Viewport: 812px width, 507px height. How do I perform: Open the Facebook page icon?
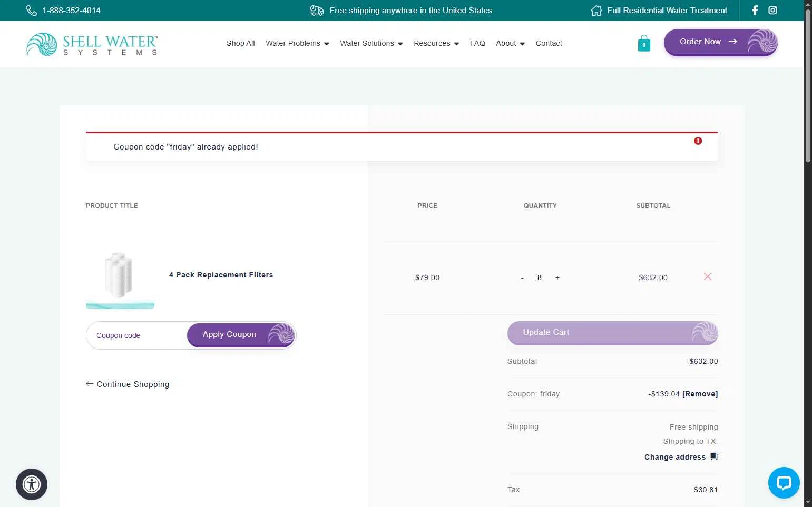[x=755, y=10]
